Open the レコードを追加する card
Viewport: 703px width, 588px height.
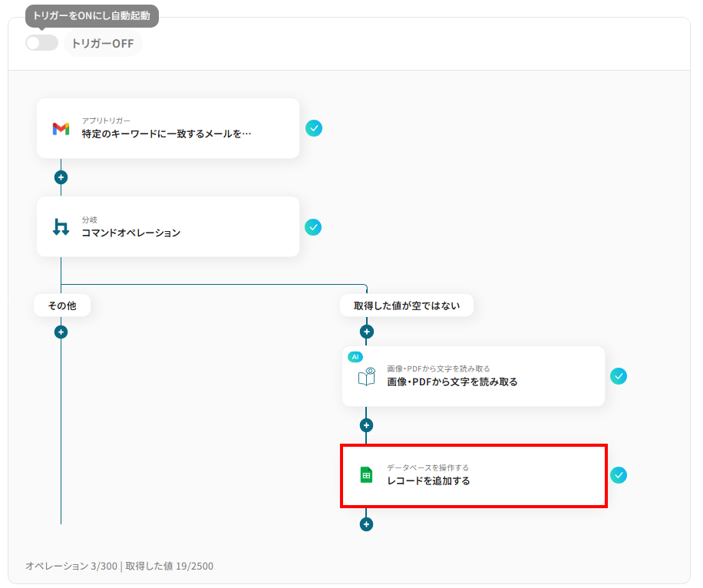coord(474,476)
